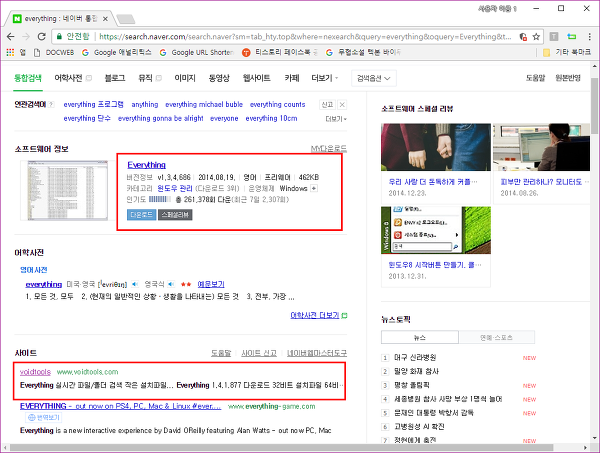
Task: Open news topic 대구 신라병원
Action: click(x=415, y=358)
